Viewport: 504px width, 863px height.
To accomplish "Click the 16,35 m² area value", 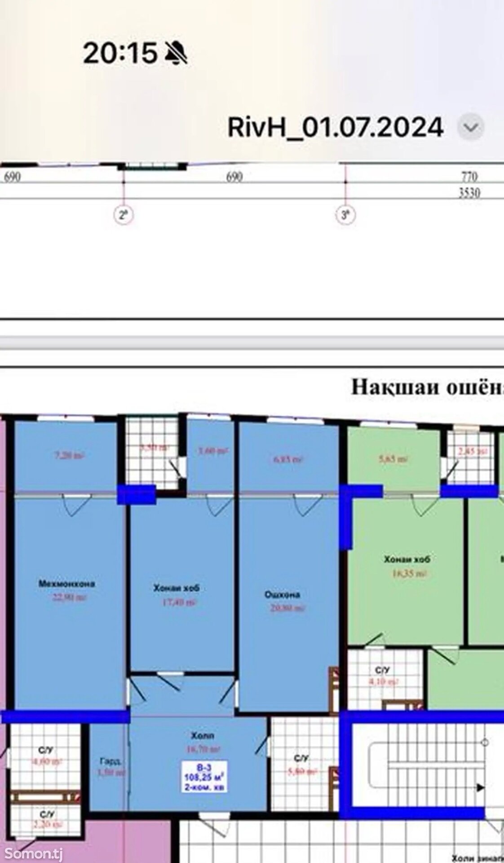I will [x=408, y=574].
